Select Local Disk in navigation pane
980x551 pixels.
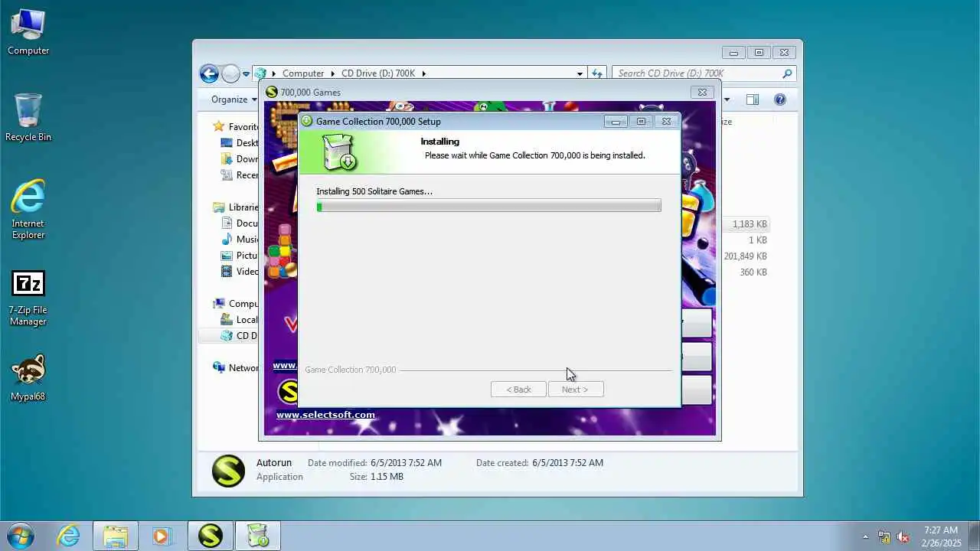tap(239, 320)
